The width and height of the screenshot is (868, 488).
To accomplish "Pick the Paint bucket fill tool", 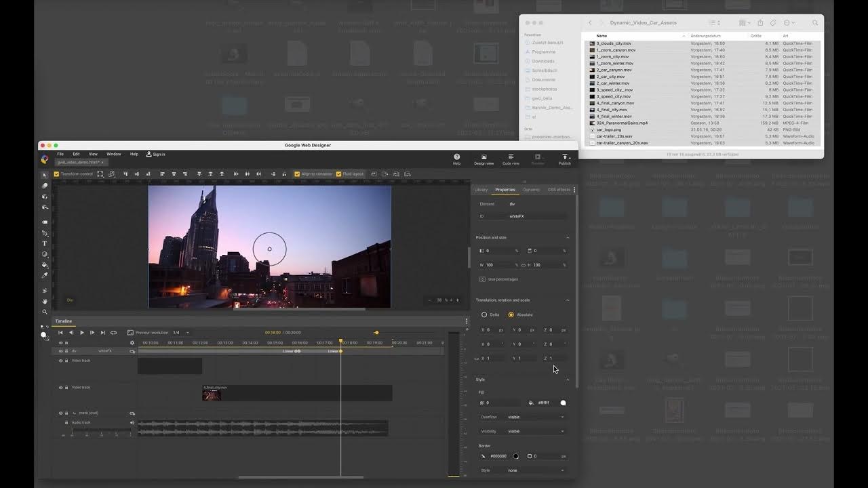I will click(x=45, y=265).
